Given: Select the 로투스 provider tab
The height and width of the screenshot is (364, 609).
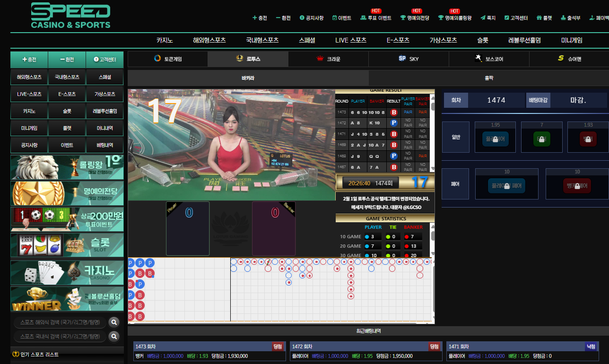Looking at the screenshot, I should point(248,59).
